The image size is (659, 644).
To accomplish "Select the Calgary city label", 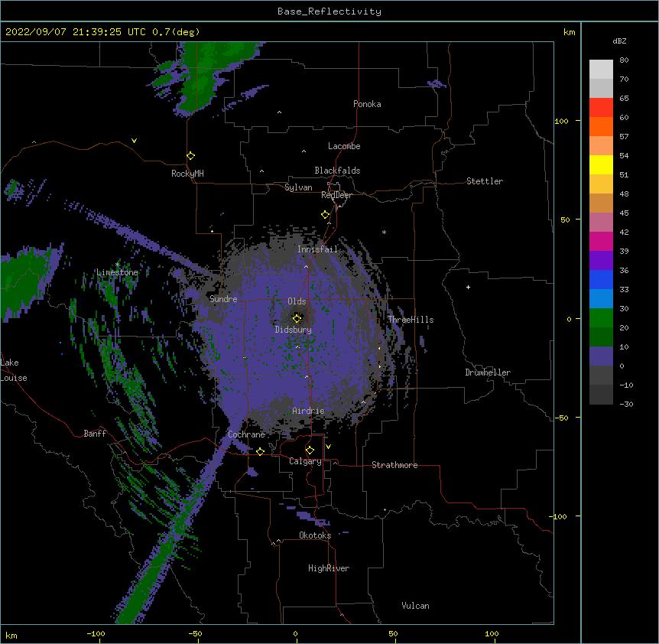I will (305, 461).
